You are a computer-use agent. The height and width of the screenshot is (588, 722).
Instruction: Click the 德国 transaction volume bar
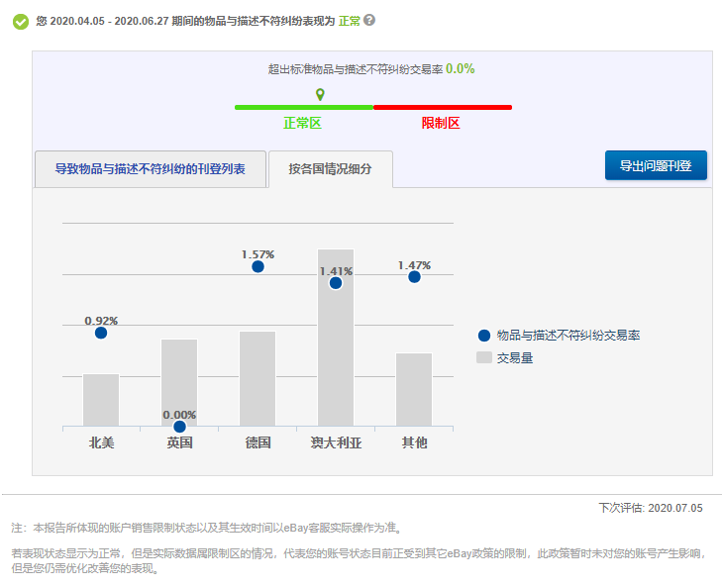[x=258, y=381]
